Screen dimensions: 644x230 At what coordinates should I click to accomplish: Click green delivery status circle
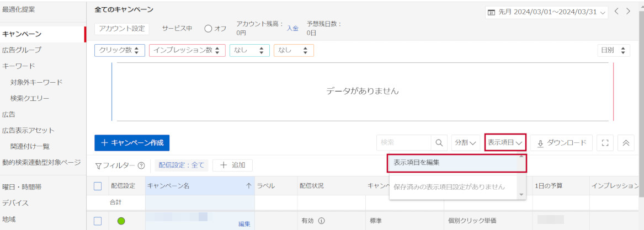(x=121, y=221)
